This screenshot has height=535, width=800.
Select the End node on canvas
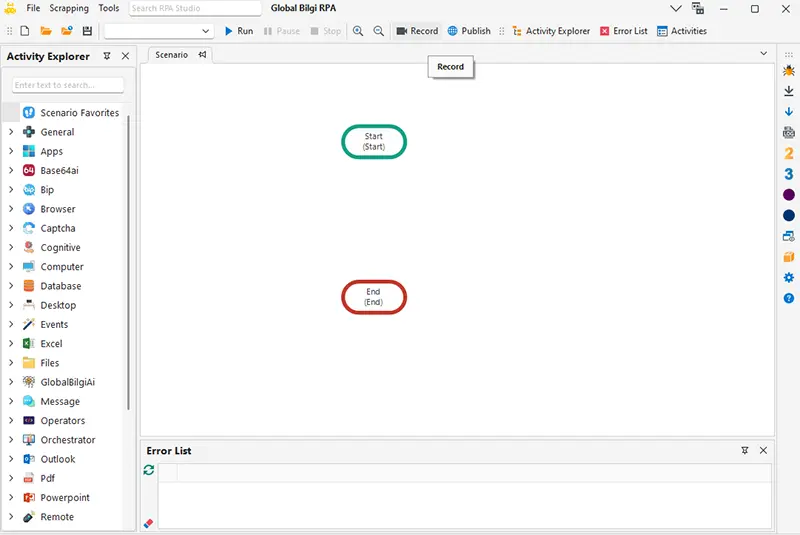coord(374,297)
